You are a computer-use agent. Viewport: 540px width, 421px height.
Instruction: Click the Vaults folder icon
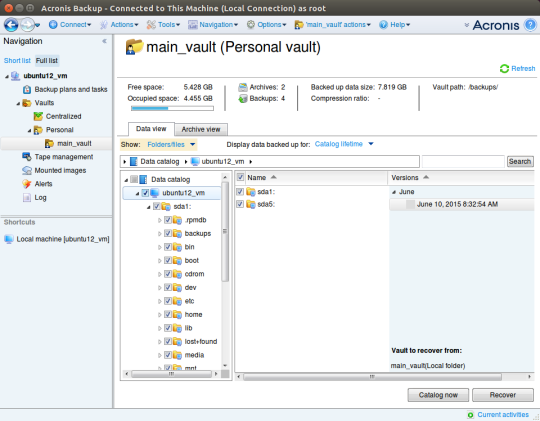[x=27, y=103]
